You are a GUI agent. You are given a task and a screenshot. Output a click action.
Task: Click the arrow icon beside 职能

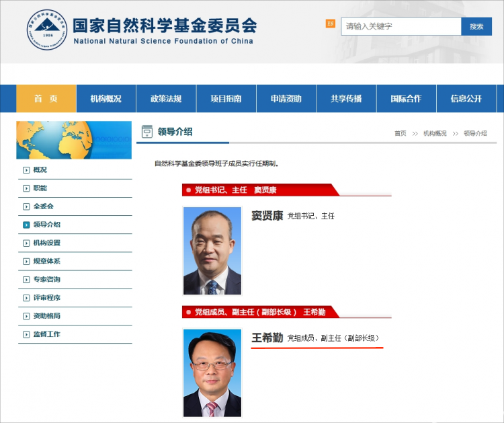(26, 188)
